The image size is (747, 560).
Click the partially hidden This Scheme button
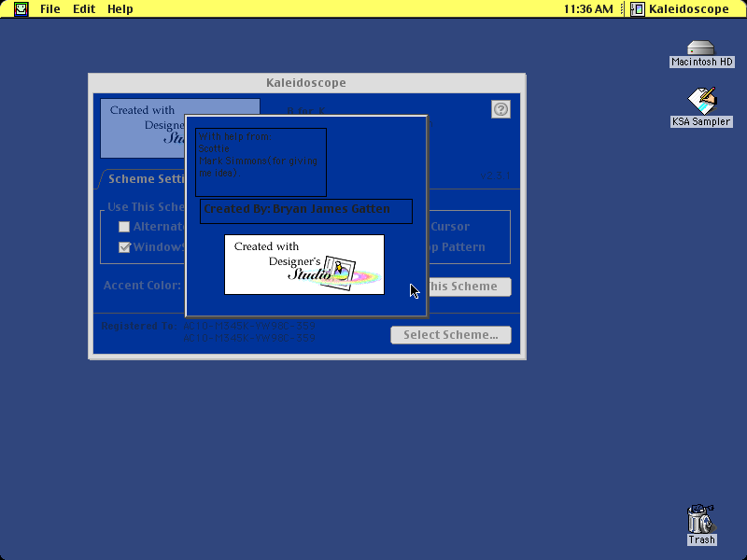470,287
